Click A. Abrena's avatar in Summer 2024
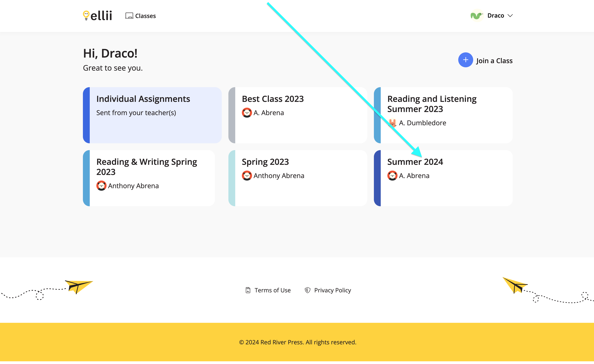This screenshot has height=364, width=594. coord(392,175)
